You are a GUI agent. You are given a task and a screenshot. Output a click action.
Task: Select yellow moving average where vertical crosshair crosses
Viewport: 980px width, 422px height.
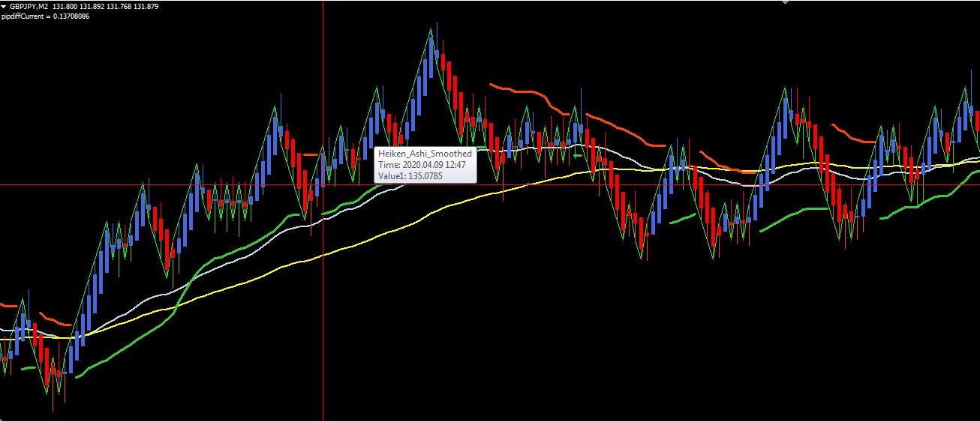323,256
